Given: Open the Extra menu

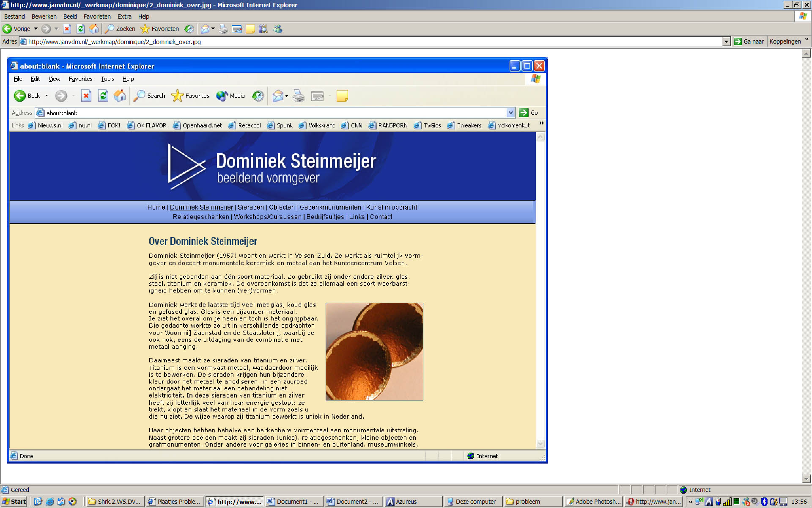Looking at the screenshot, I should point(124,17).
